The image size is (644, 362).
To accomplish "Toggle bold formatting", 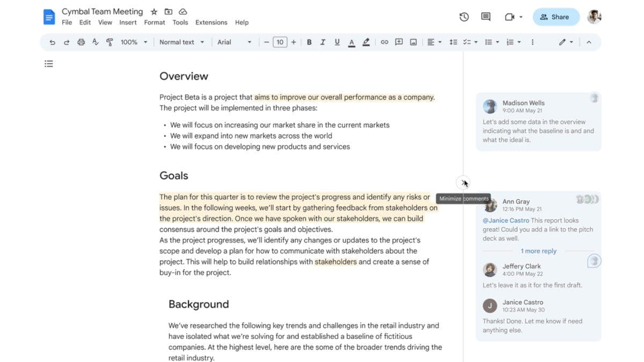I will pos(309,42).
